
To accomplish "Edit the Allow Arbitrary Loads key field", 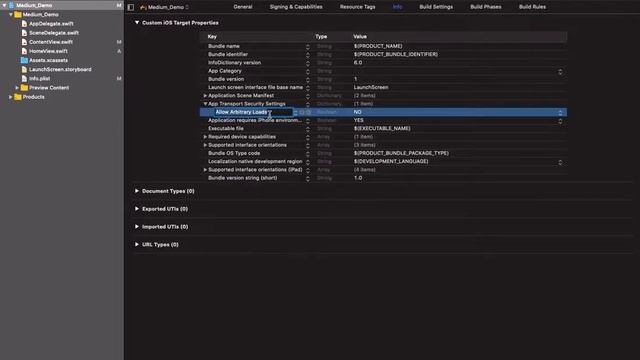I will (x=254, y=112).
